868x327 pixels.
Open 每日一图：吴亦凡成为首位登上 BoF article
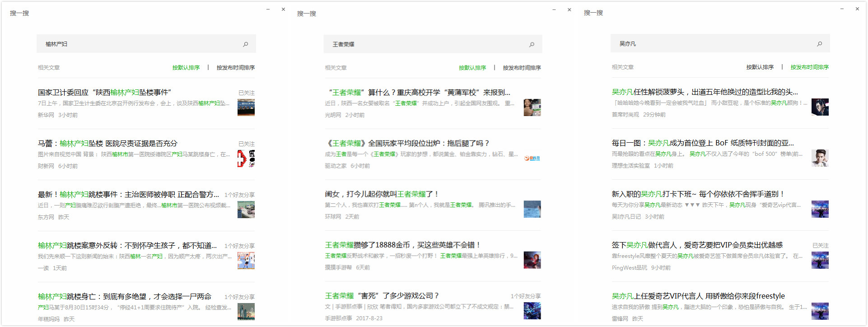[x=703, y=143]
